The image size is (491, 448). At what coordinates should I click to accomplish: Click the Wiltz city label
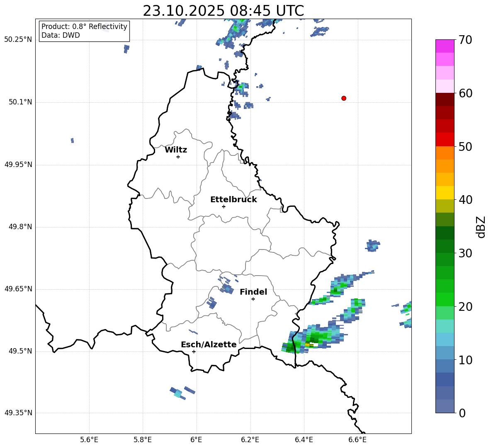tap(176, 150)
